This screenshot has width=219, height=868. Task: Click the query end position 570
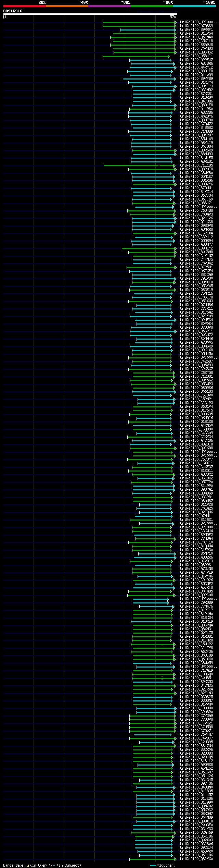pyautogui.click(x=173, y=17)
